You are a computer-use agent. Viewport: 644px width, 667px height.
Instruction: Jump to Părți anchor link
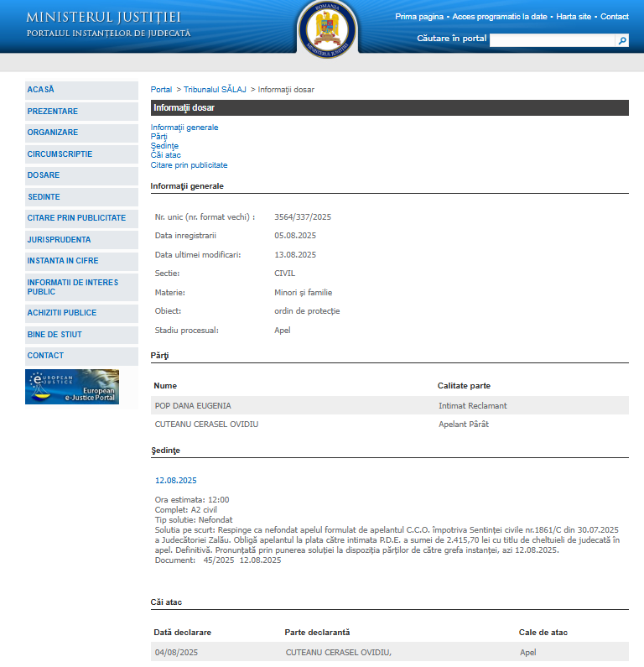[159, 137]
